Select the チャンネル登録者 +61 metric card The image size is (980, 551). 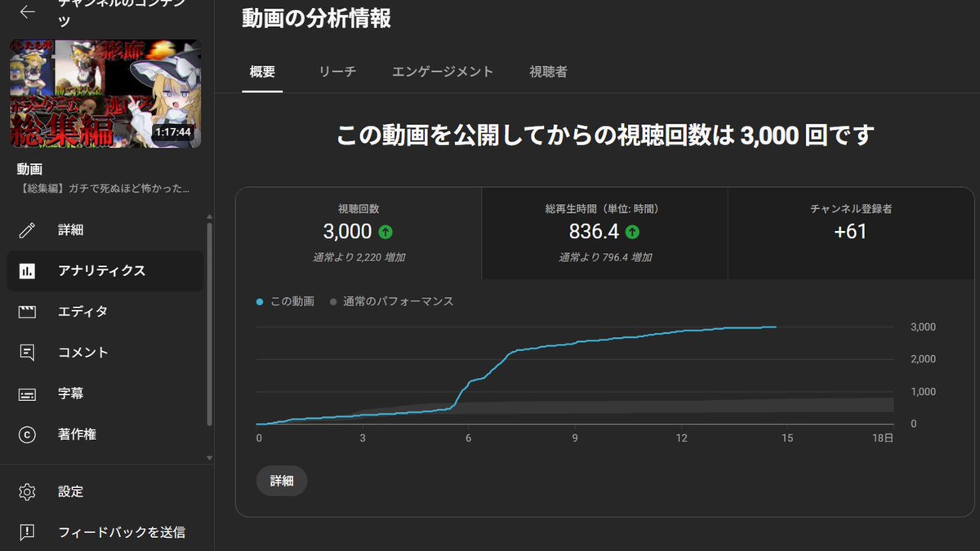pyautogui.click(x=851, y=233)
